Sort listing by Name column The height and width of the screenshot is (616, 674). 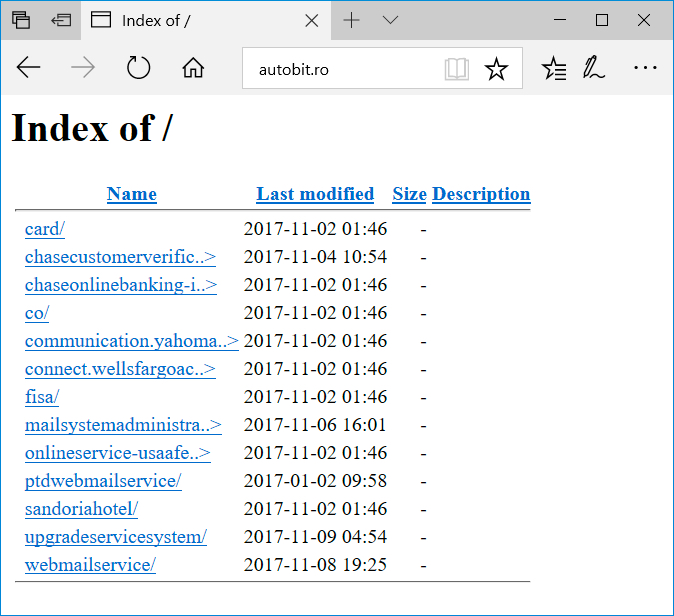[132, 194]
